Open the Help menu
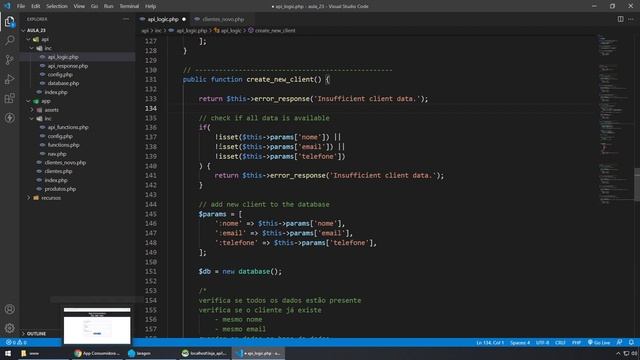Viewport: 640px width, 360px height. [x=151, y=6]
